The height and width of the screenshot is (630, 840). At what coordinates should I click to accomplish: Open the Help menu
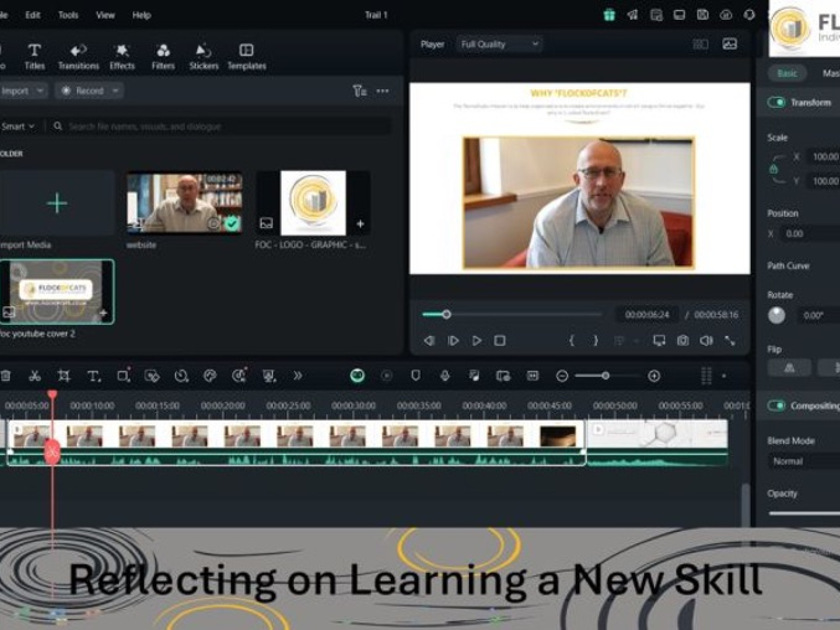[x=142, y=15]
